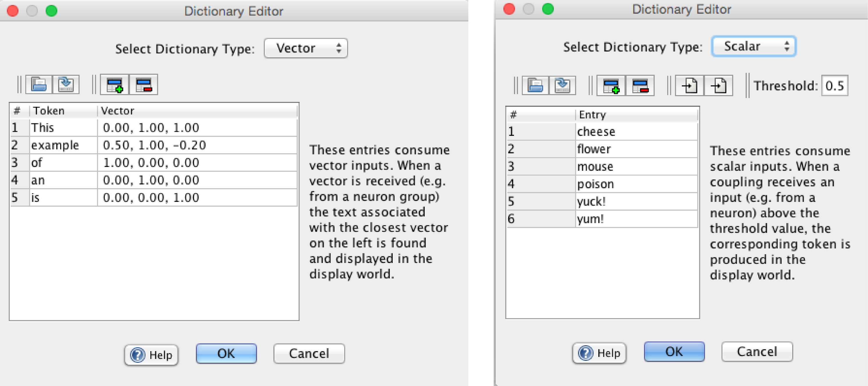Click Help in the Vector dictionary editor

click(x=151, y=355)
